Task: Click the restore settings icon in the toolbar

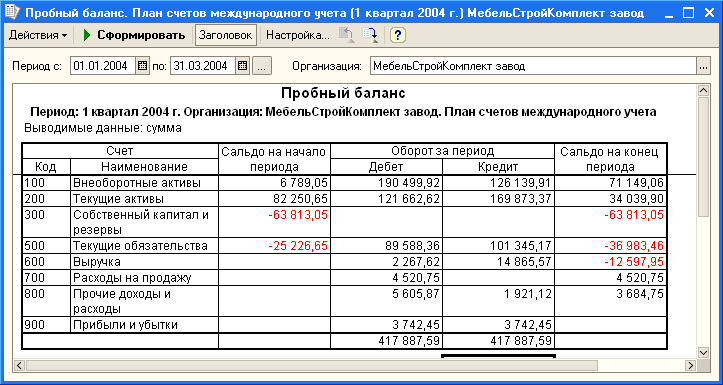Action: coord(346,36)
